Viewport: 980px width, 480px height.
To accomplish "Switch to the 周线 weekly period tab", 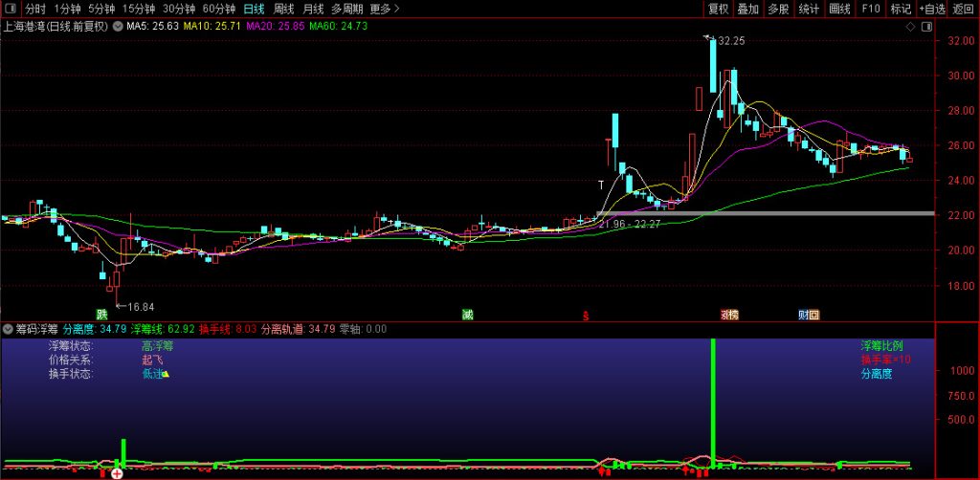I will (283, 9).
